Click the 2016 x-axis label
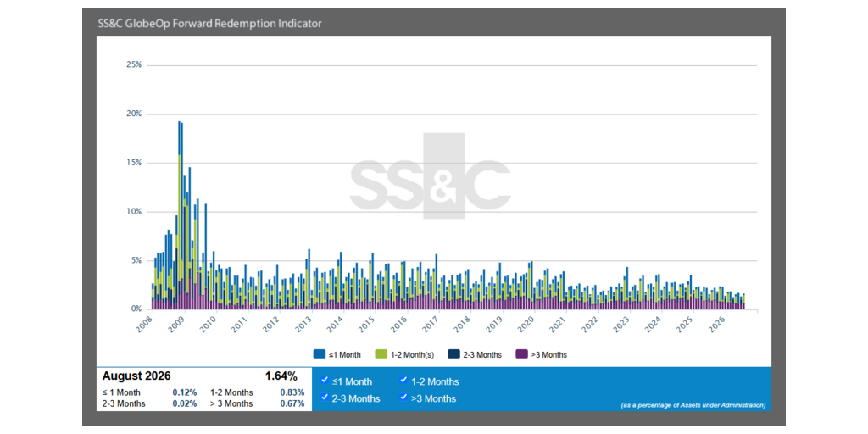Screen dimensions: 868x434 coord(398,325)
